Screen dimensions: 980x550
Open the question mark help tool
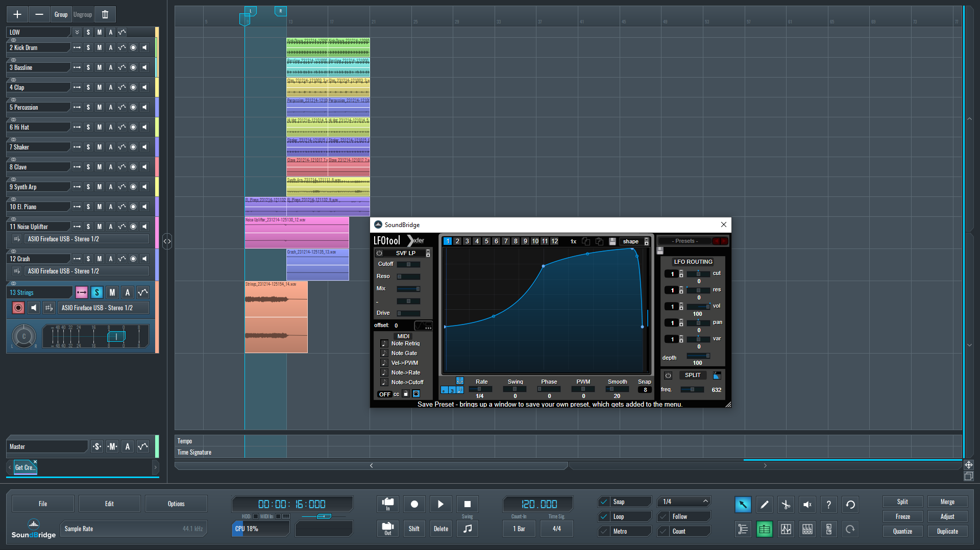pyautogui.click(x=828, y=505)
